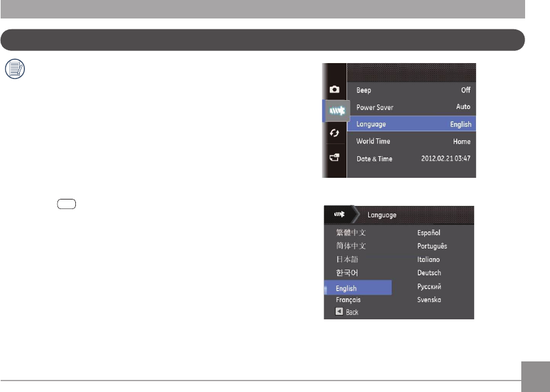Click the Beep value Off

point(466,90)
